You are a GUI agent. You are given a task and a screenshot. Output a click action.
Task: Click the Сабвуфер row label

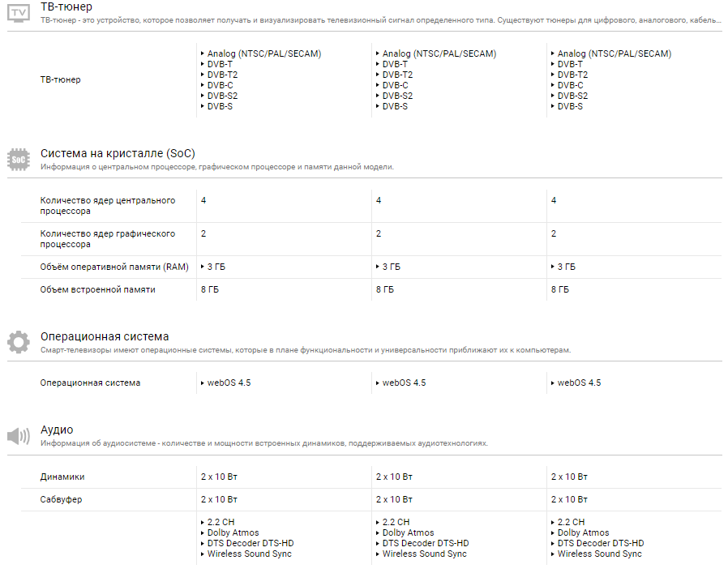tap(62, 500)
